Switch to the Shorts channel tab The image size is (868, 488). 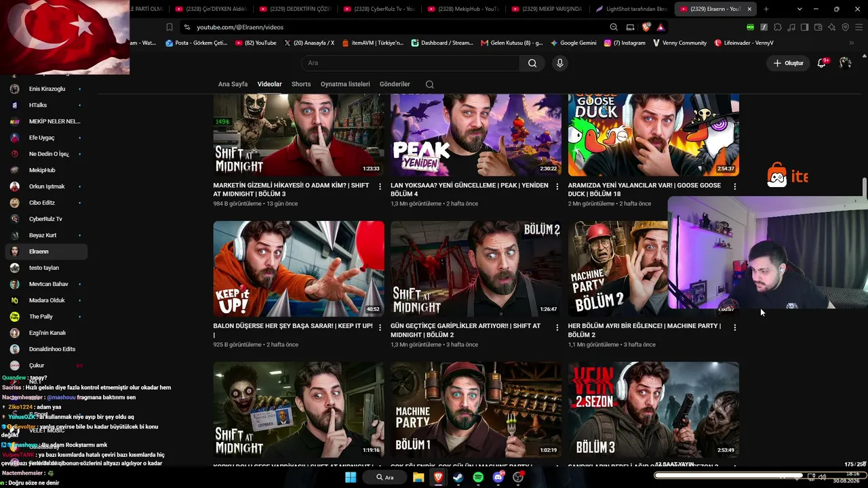tap(301, 84)
